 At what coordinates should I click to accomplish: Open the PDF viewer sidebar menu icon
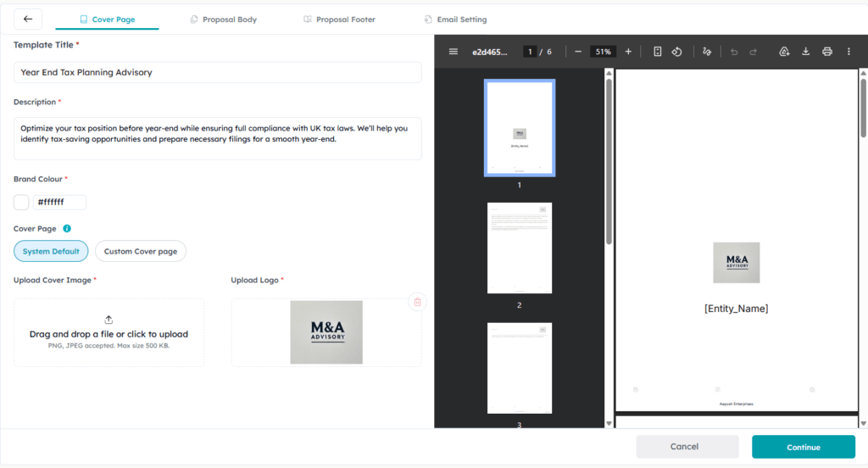pyautogui.click(x=453, y=52)
